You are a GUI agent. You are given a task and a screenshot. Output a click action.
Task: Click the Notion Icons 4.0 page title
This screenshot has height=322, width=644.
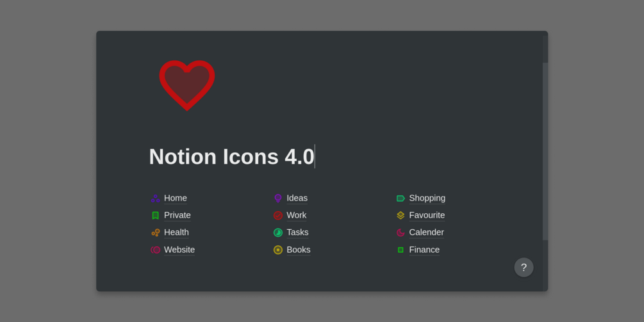point(231,157)
